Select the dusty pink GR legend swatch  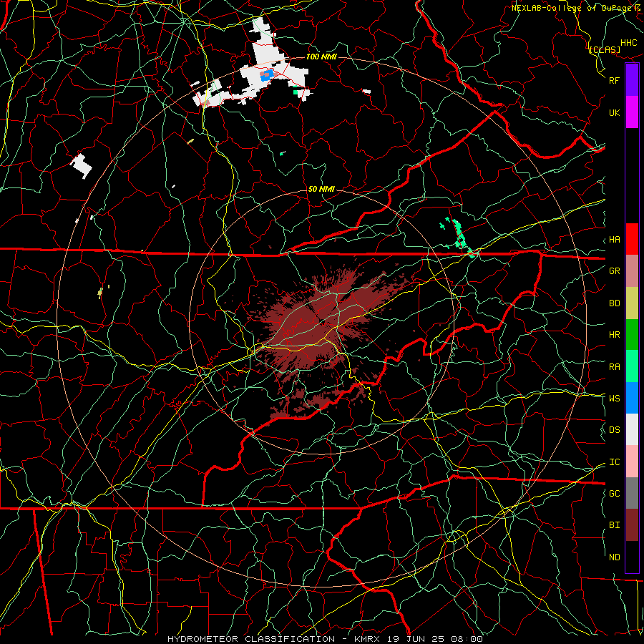(632, 270)
